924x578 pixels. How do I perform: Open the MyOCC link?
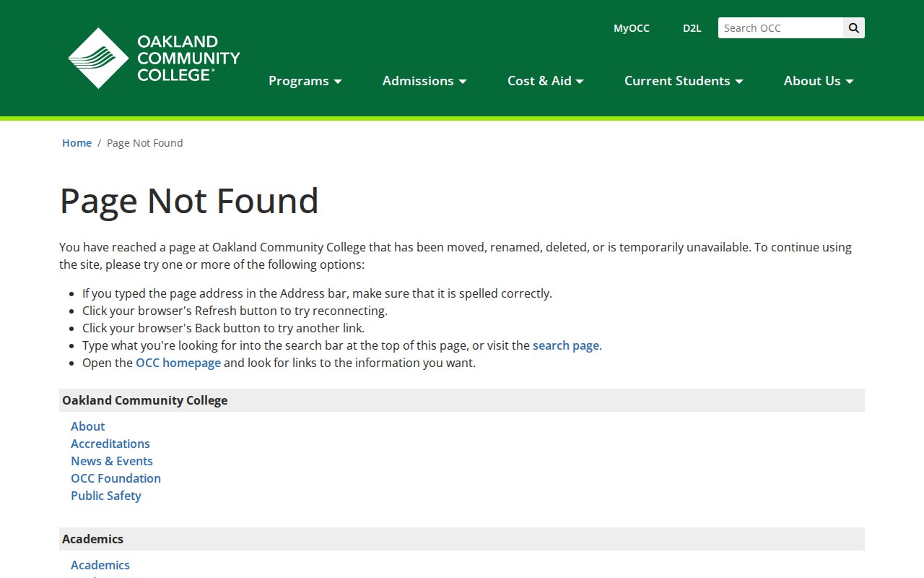pos(631,28)
